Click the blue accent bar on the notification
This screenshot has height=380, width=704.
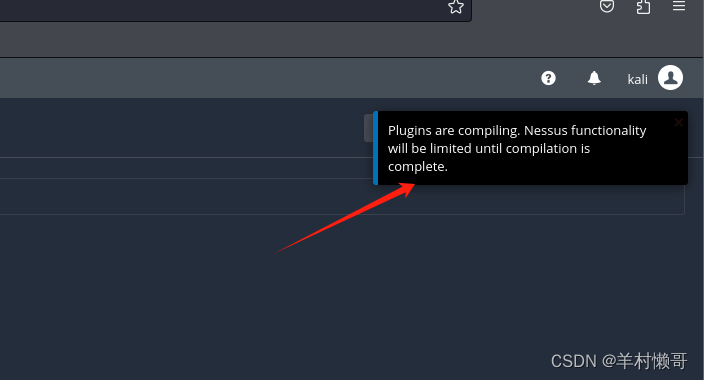[376, 148]
